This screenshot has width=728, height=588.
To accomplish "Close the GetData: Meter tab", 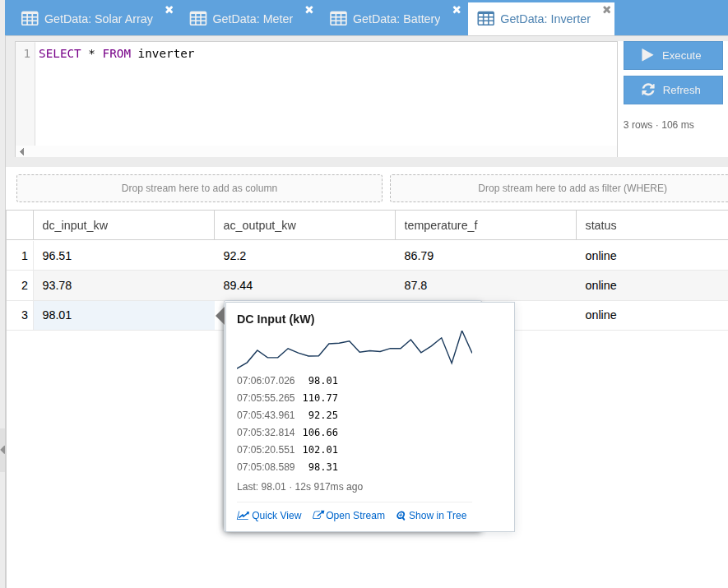I will (x=309, y=10).
